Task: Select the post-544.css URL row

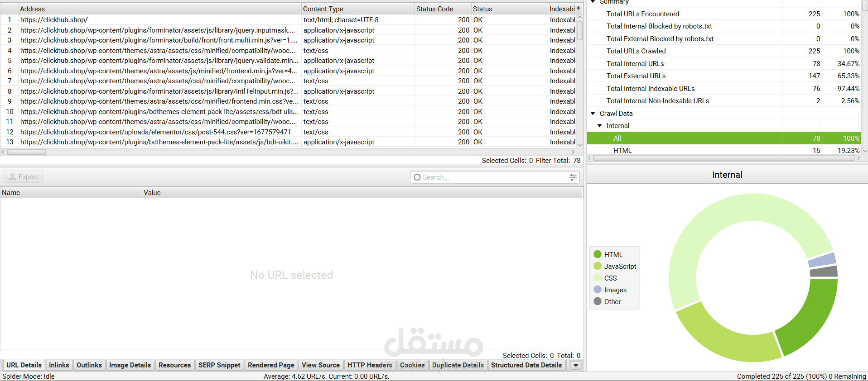Action: (288, 132)
